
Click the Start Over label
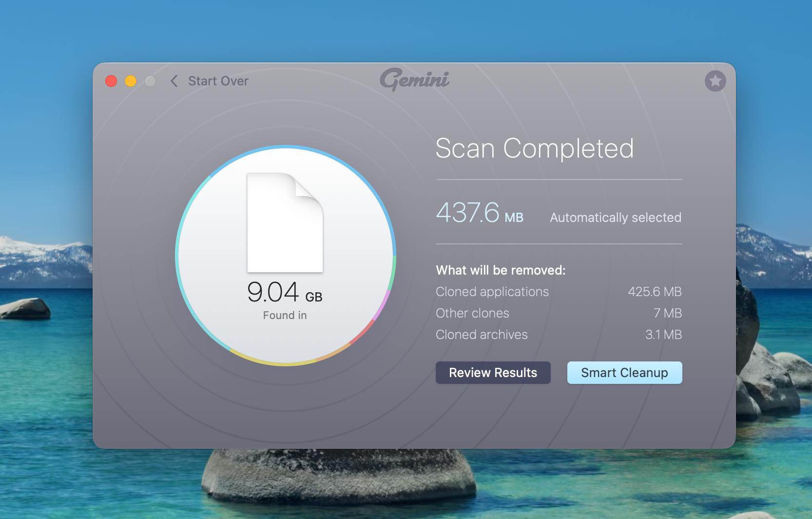[218, 81]
